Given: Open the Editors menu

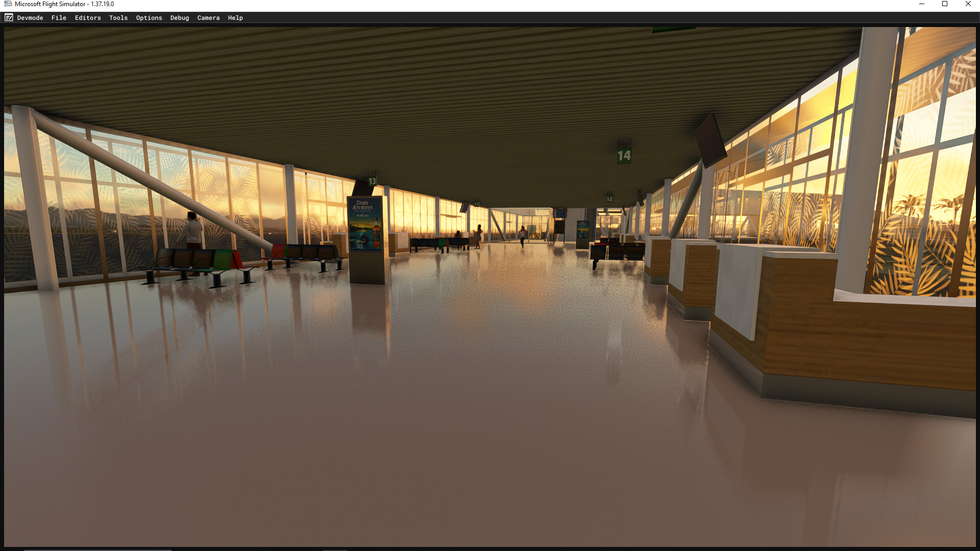Looking at the screenshot, I should point(88,18).
